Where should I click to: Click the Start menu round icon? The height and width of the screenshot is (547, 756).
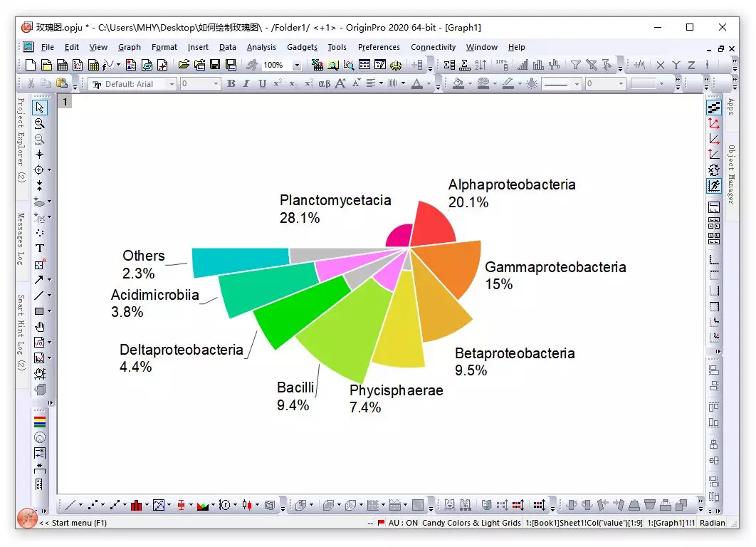[27, 518]
